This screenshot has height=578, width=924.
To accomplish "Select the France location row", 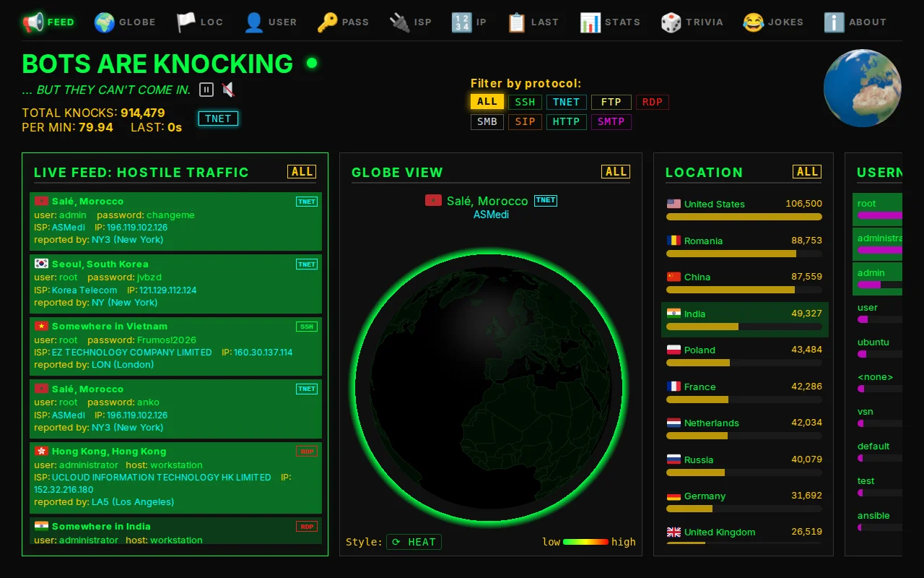I will [x=744, y=392].
